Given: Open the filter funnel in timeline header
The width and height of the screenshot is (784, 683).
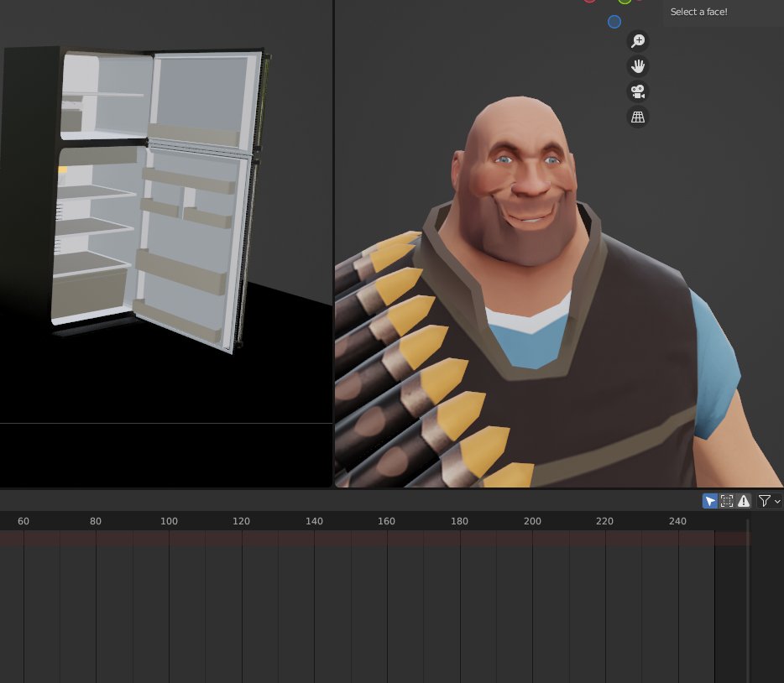Looking at the screenshot, I should [x=762, y=501].
